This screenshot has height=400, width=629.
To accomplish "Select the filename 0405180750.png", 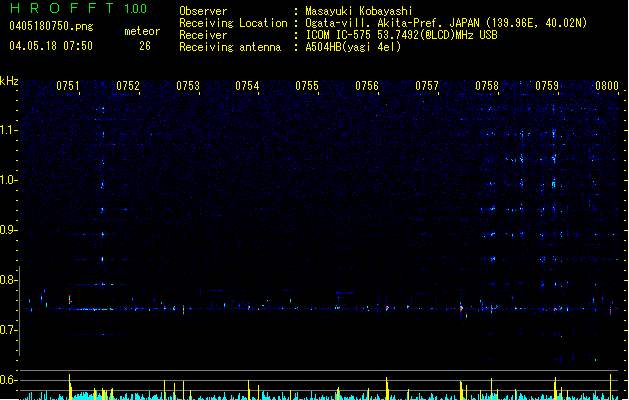I will [51, 26].
